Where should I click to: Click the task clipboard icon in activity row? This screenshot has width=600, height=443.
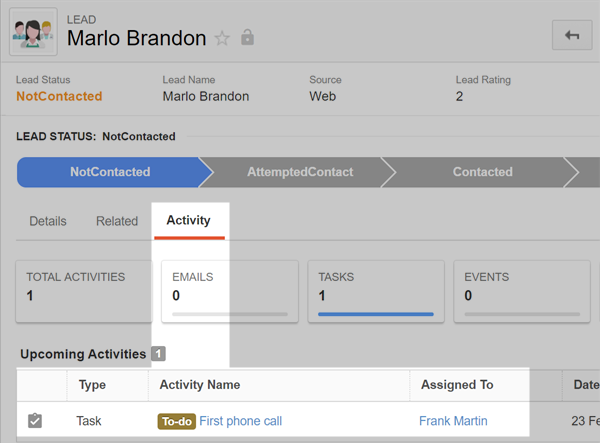pos(35,420)
